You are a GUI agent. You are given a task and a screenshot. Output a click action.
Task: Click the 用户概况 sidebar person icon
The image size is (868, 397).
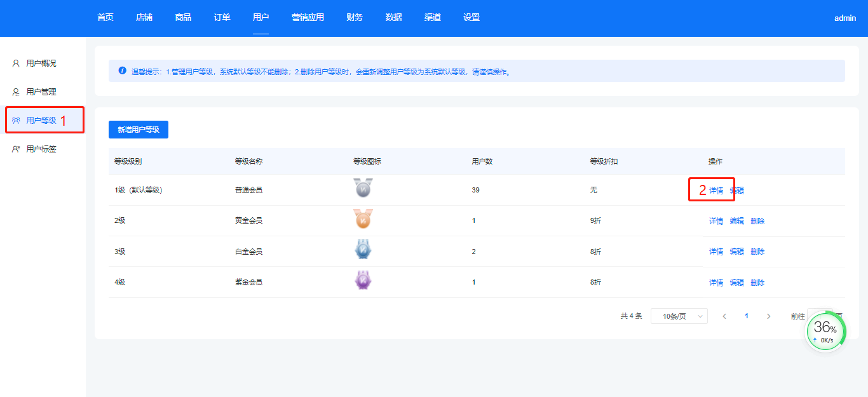point(16,64)
